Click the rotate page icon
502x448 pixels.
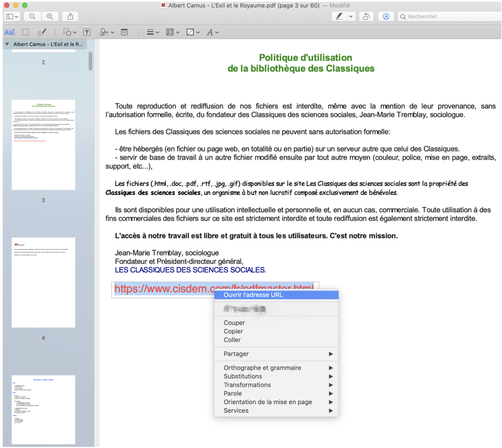[366, 17]
